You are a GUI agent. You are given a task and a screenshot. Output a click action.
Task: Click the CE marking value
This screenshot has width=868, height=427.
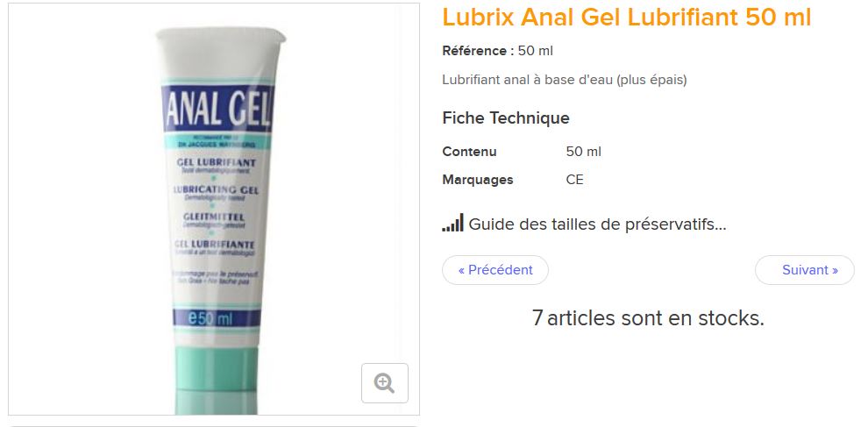click(x=574, y=180)
